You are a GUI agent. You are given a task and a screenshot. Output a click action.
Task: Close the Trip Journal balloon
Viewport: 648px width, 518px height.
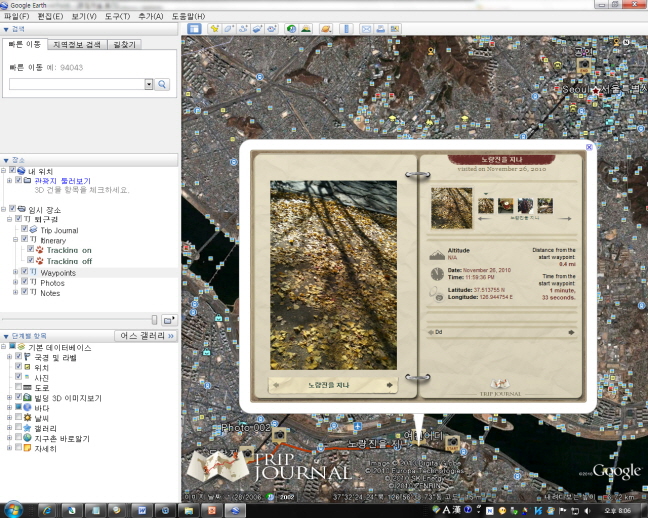(589, 147)
